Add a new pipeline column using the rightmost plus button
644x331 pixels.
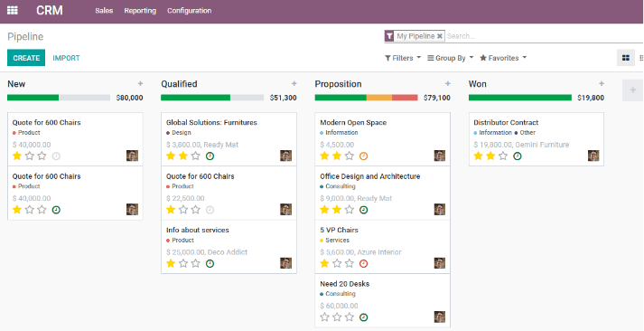point(632,90)
